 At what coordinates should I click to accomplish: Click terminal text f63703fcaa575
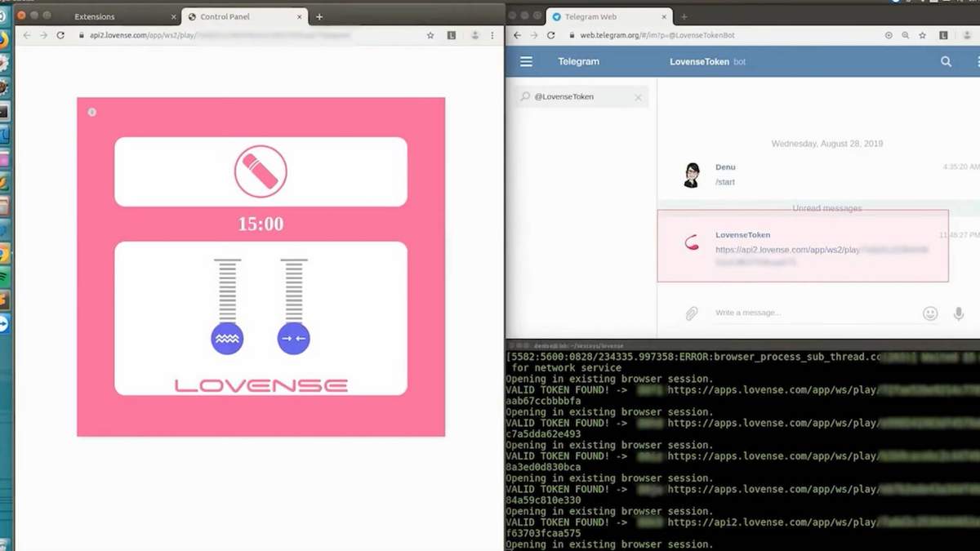pos(543,534)
